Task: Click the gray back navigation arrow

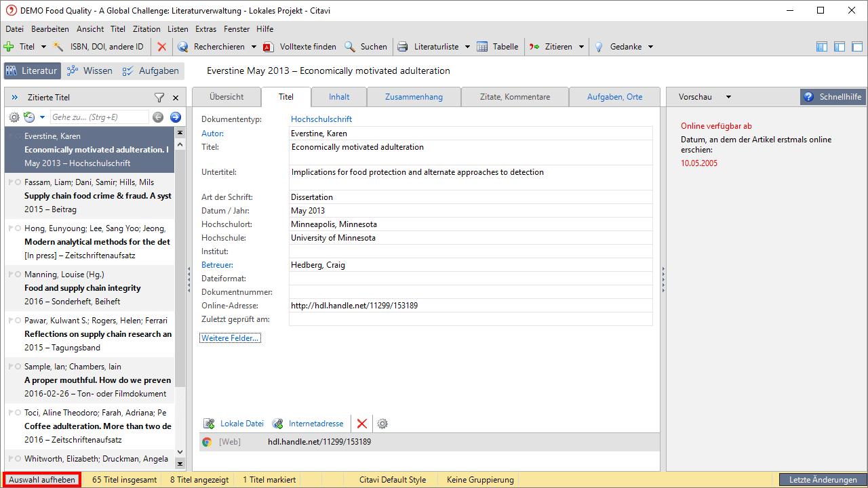Action: coord(158,117)
